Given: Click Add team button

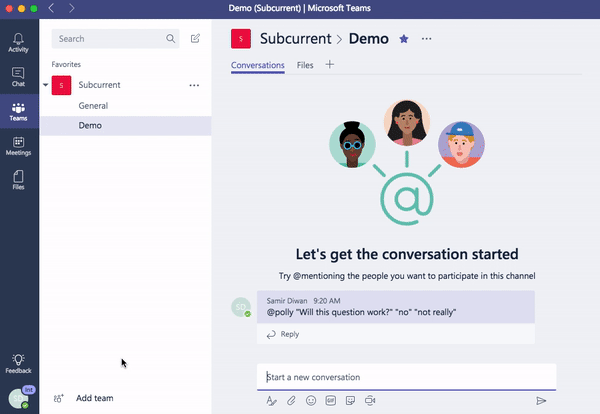Looking at the screenshot, I should 95,398.
